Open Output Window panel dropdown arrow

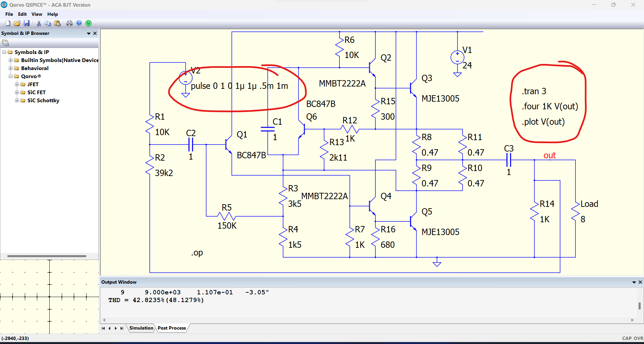coord(634,282)
